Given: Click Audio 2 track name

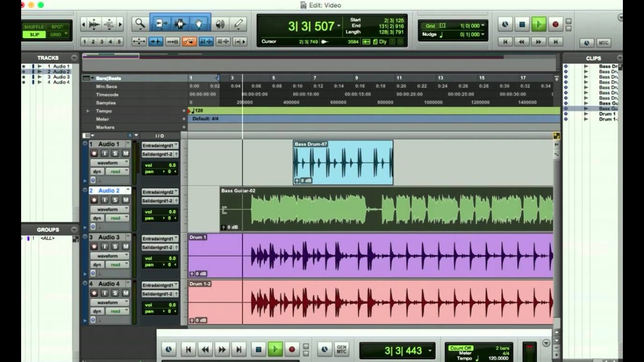Looking at the screenshot, I should [x=110, y=191].
